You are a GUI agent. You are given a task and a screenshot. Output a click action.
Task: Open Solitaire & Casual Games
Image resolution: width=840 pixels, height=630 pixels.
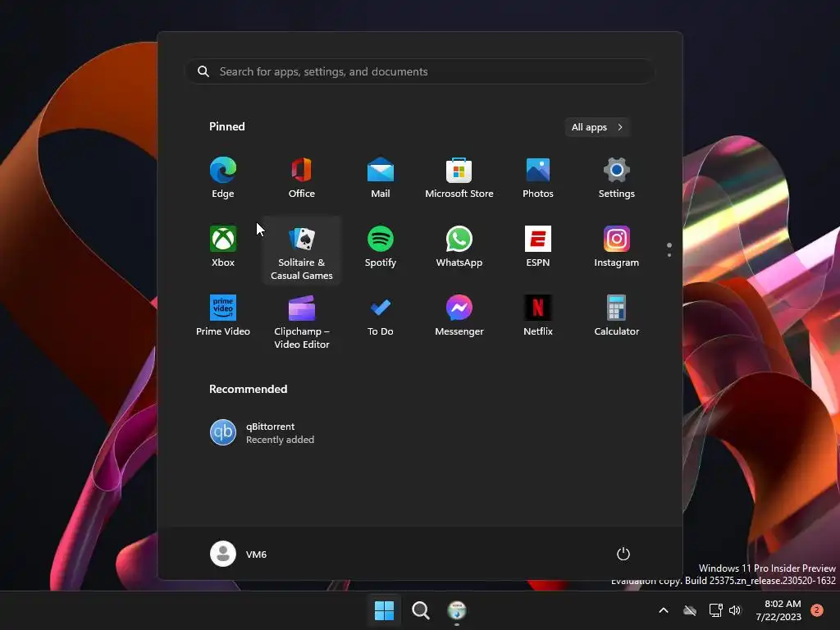302,251
